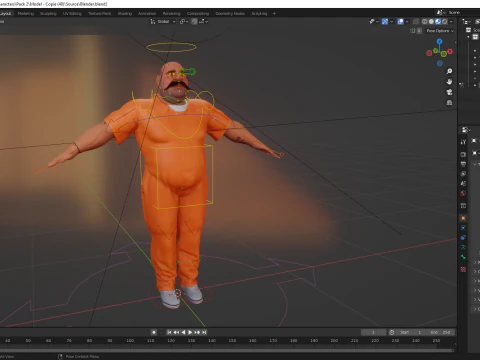480x360 pixels.
Task: Add a new workspace with plus button
Action: click(x=274, y=14)
